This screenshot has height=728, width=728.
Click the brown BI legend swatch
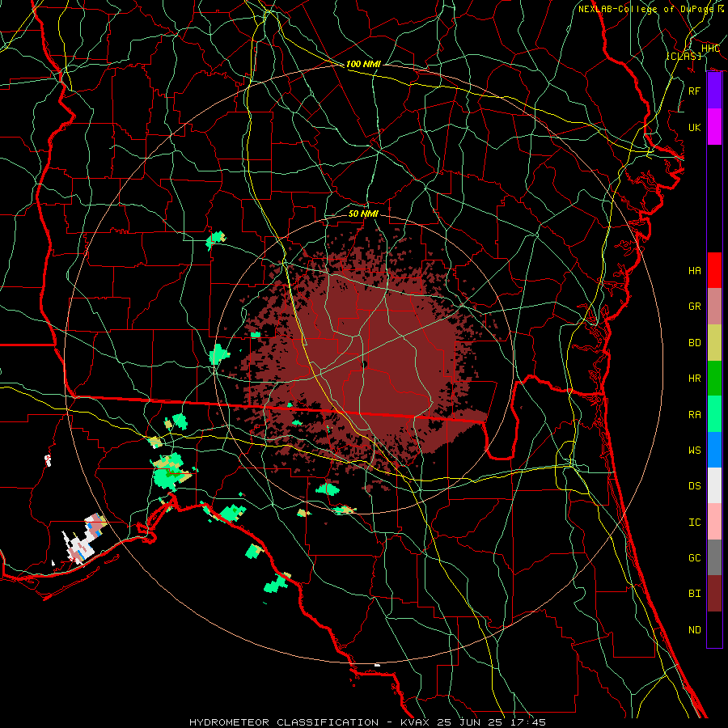714,594
